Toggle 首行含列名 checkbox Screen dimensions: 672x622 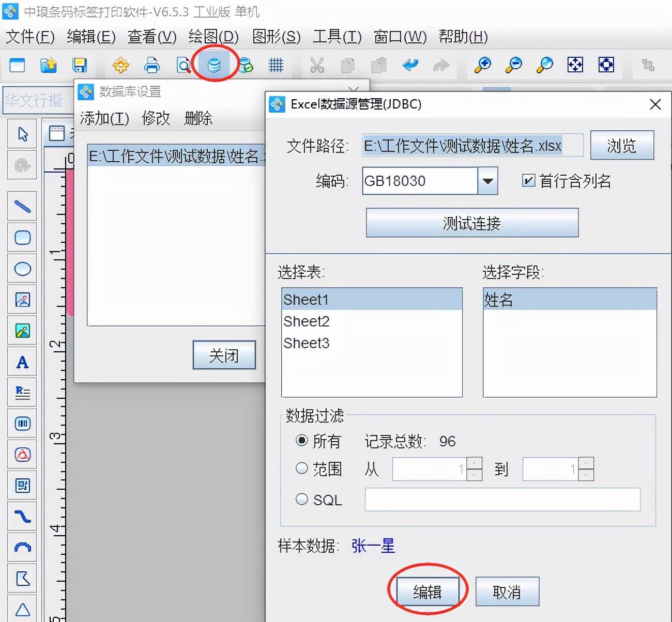[528, 181]
